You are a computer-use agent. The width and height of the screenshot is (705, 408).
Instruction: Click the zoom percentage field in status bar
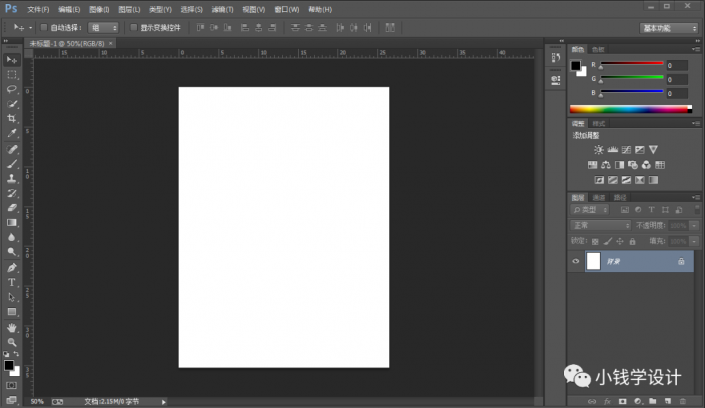[37, 401]
